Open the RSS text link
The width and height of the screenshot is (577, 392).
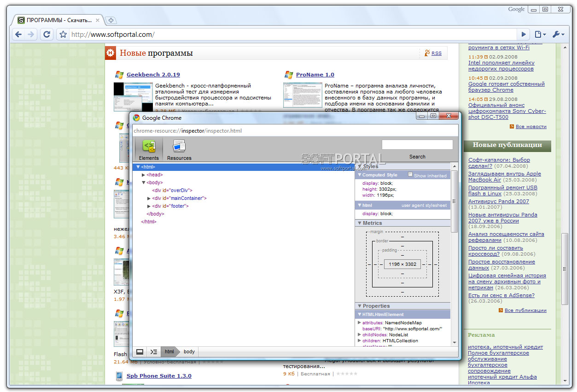tap(436, 53)
